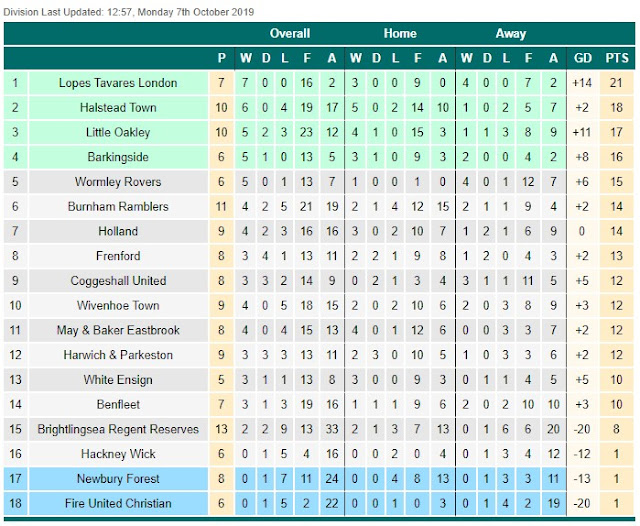The image size is (640, 526).
Task: Click the Home header group
Action: [400, 33]
